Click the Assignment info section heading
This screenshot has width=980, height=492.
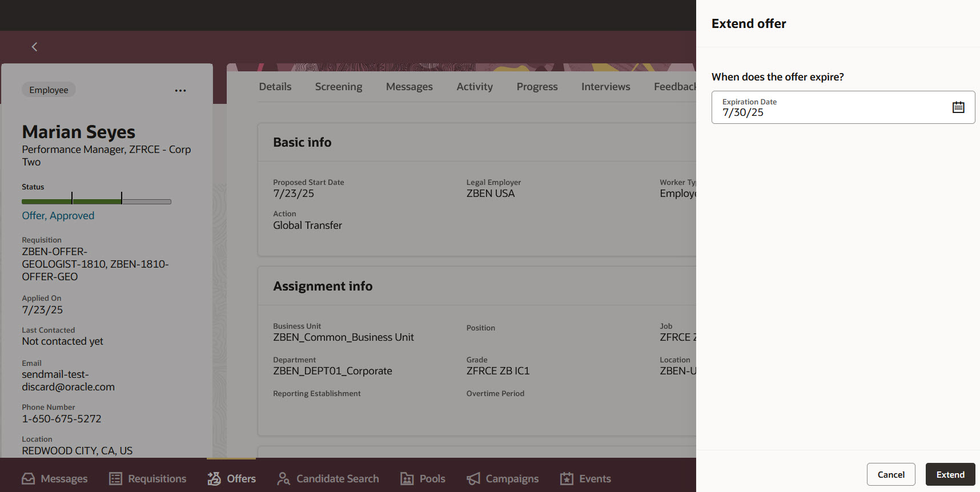tap(323, 287)
